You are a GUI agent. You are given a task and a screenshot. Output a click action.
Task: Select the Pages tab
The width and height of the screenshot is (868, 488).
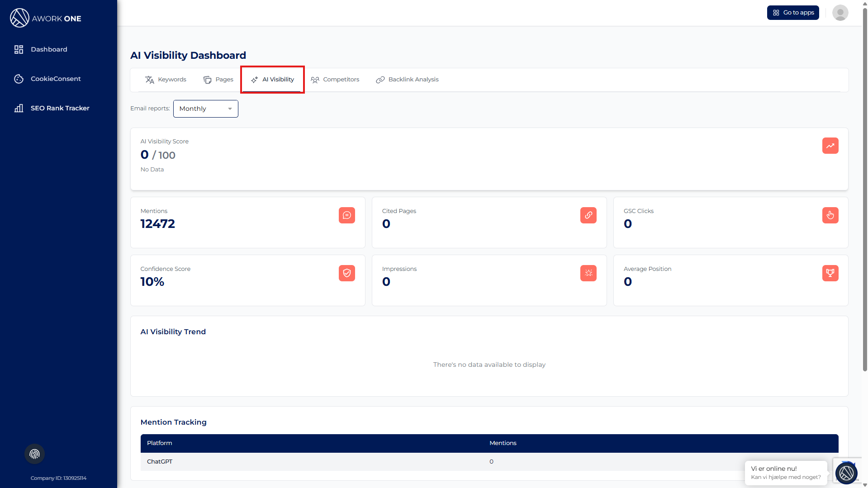tap(218, 80)
